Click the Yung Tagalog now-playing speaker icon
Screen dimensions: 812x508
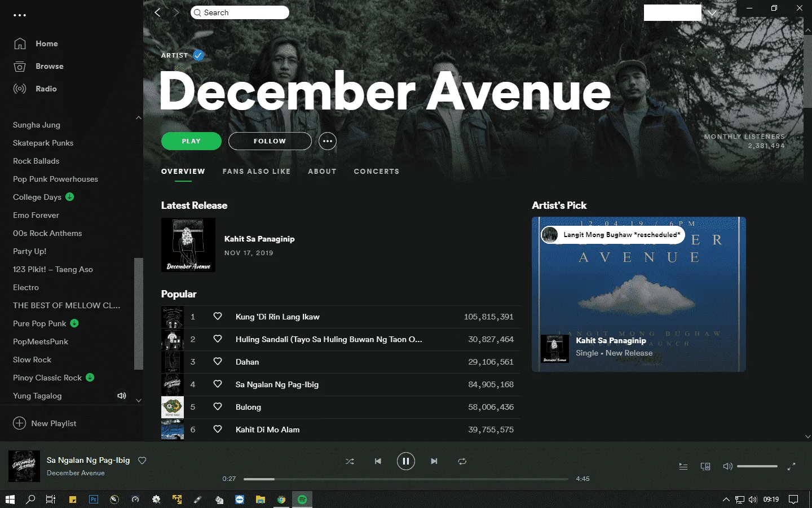tap(121, 396)
